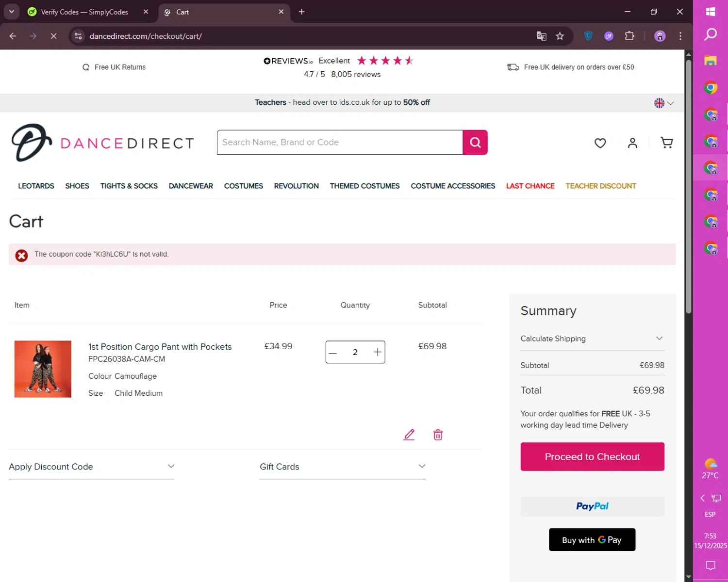Screen dimensions: 728x582
Task: Click the Bitwarden shield extension icon
Action: [588, 36]
